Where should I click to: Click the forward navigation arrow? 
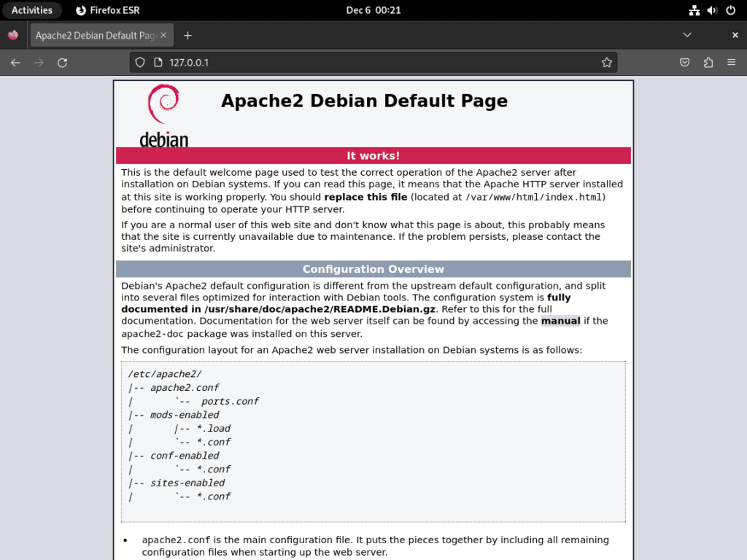(x=39, y=63)
